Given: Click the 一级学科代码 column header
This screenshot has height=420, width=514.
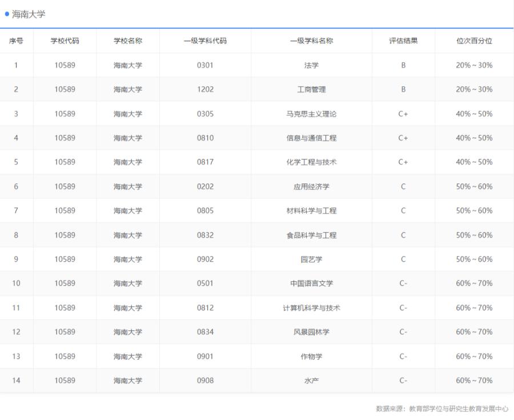Looking at the screenshot, I should 203,41.
